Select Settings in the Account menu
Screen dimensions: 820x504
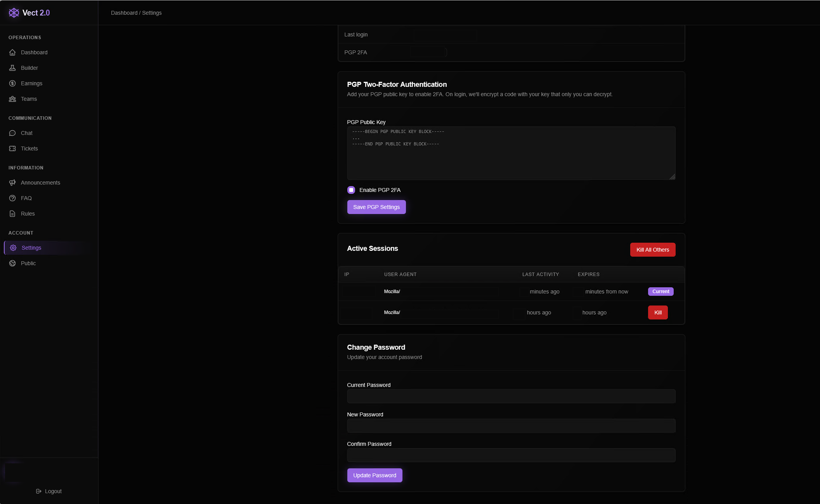[x=31, y=247]
